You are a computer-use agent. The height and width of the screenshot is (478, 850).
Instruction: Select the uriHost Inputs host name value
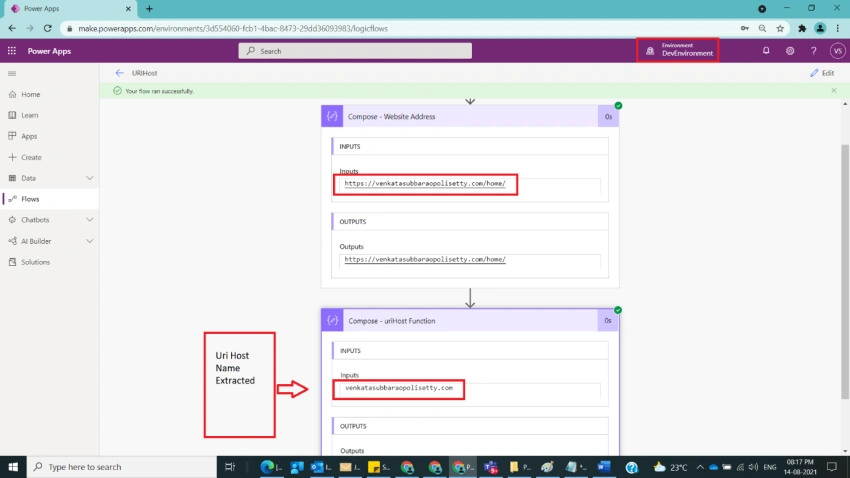(x=399, y=388)
